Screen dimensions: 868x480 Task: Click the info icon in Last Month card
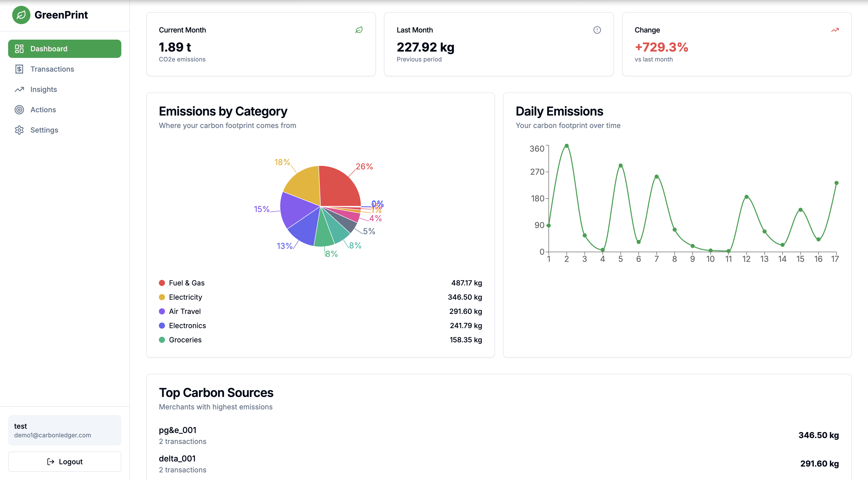click(597, 30)
